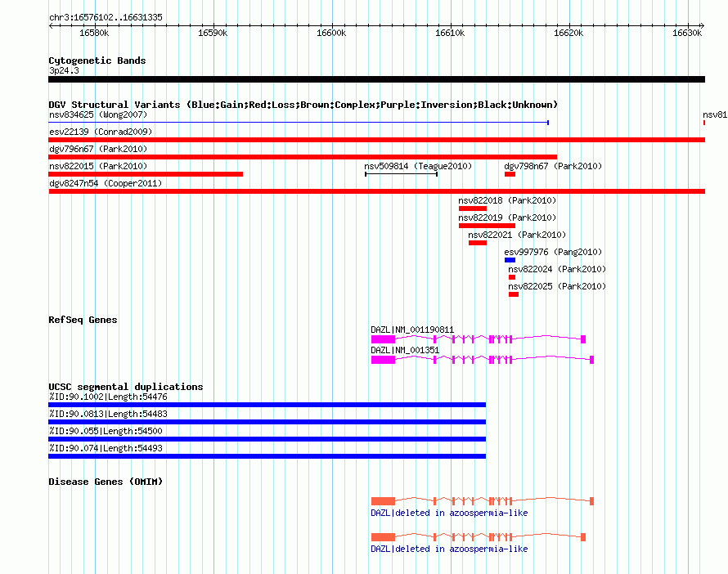Image resolution: width=728 pixels, height=574 pixels.
Task: Click the small red dgv798n67 bar
Action: click(510, 174)
